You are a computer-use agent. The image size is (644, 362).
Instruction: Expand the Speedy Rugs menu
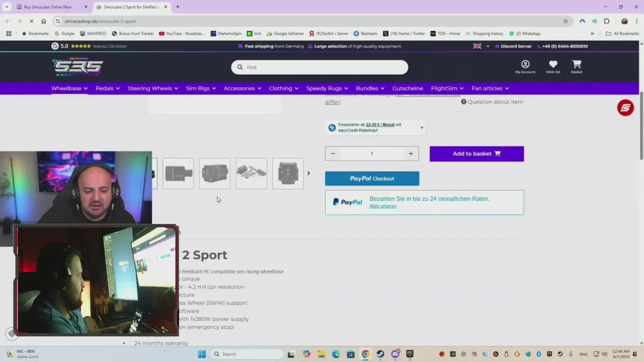coord(328,88)
